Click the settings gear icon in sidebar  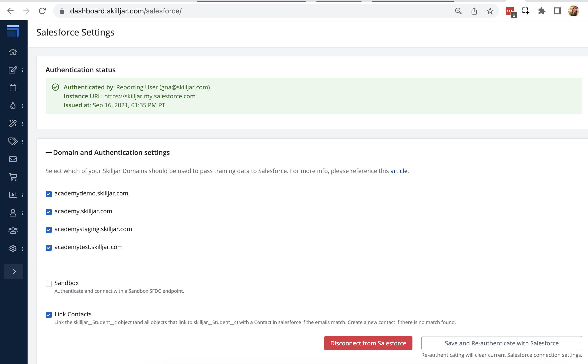[13, 249]
